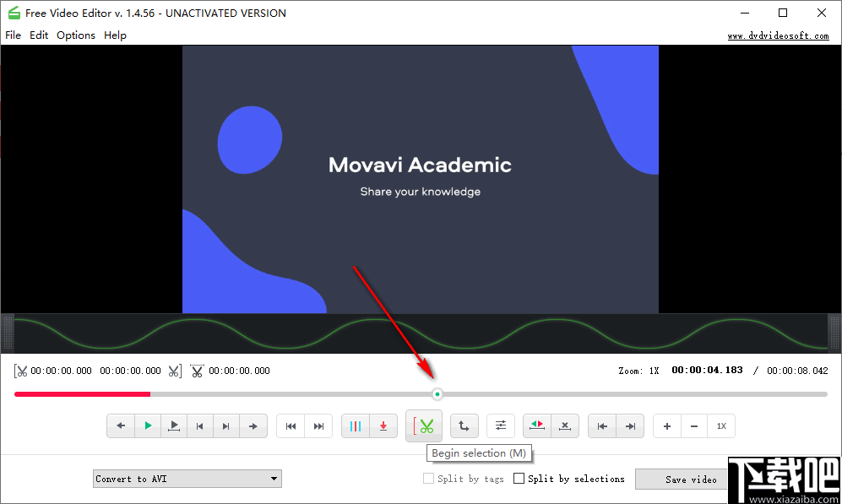842x504 pixels.
Task: Click the split selection icon
Action: [538, 425]
